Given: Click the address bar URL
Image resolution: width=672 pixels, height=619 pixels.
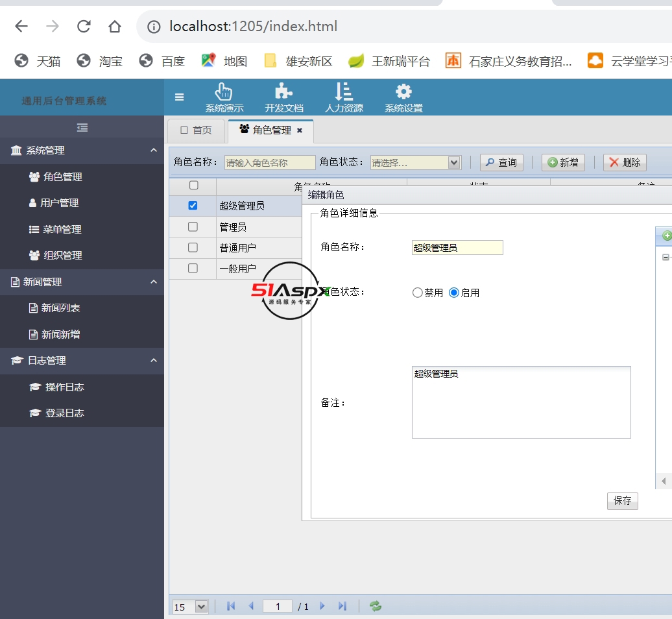Looking at the screenshot, I should 253,27.
